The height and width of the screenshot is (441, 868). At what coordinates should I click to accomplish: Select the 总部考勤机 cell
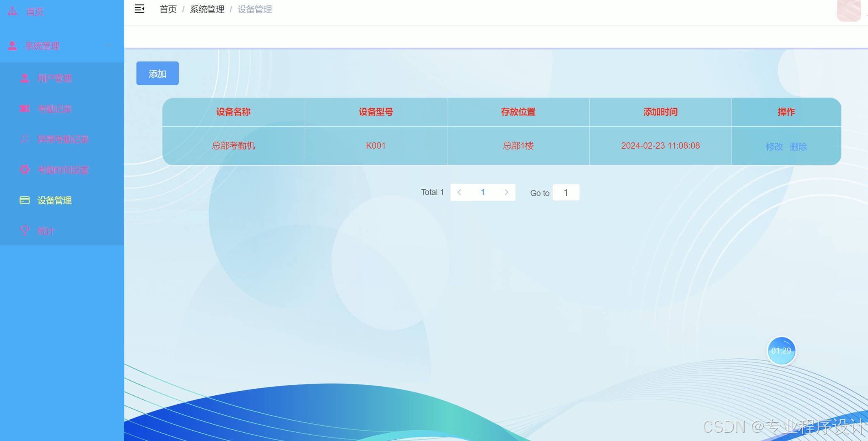(x=234, y=146)
